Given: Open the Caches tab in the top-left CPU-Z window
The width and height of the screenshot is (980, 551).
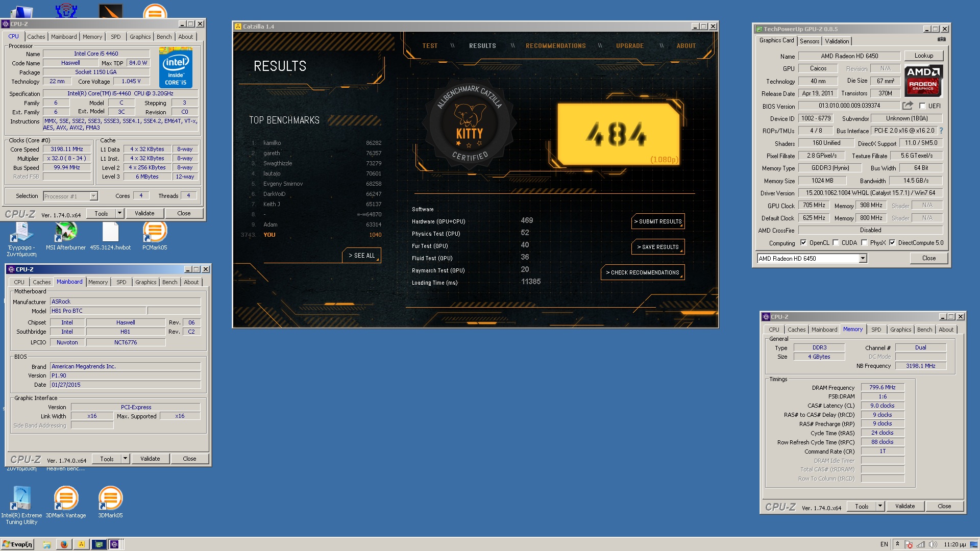Looking at the screenshot, I should pos(36,37).
